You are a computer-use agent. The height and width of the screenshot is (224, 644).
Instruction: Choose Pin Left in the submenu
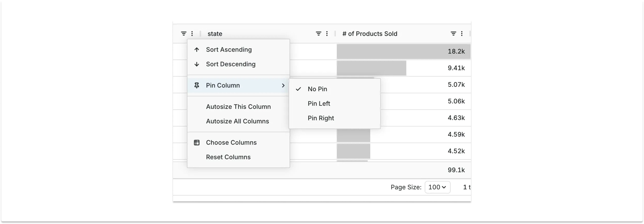(x=319, y=104)
